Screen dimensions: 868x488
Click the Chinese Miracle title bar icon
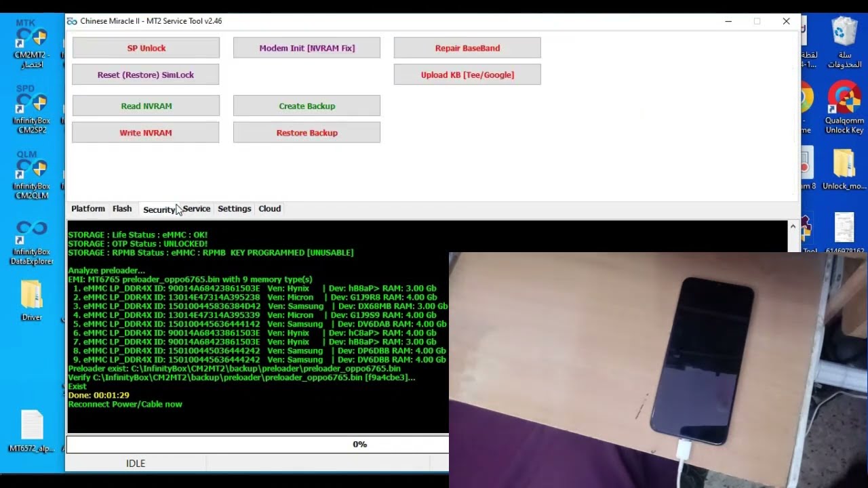(72, 21)
